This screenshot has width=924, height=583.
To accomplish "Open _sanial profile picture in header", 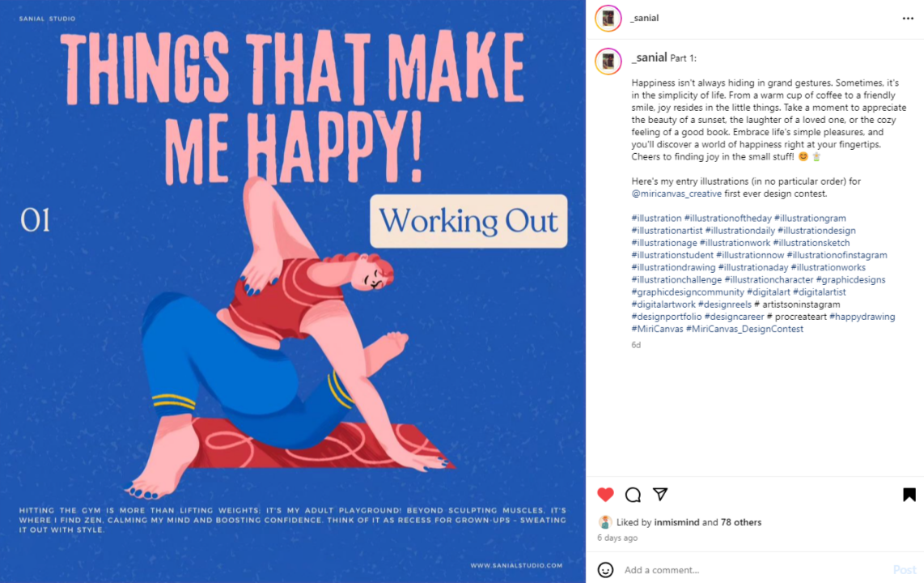I will point(608,18).
